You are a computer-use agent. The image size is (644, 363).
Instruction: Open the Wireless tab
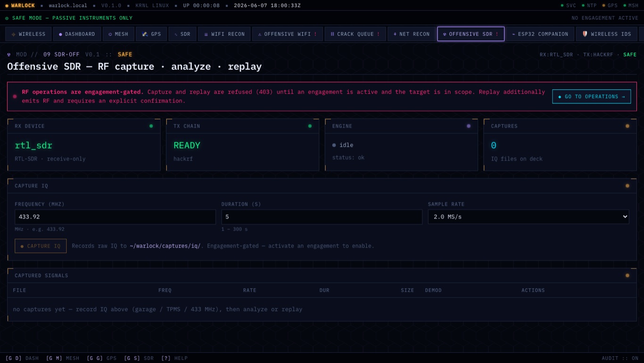point(28,34)
